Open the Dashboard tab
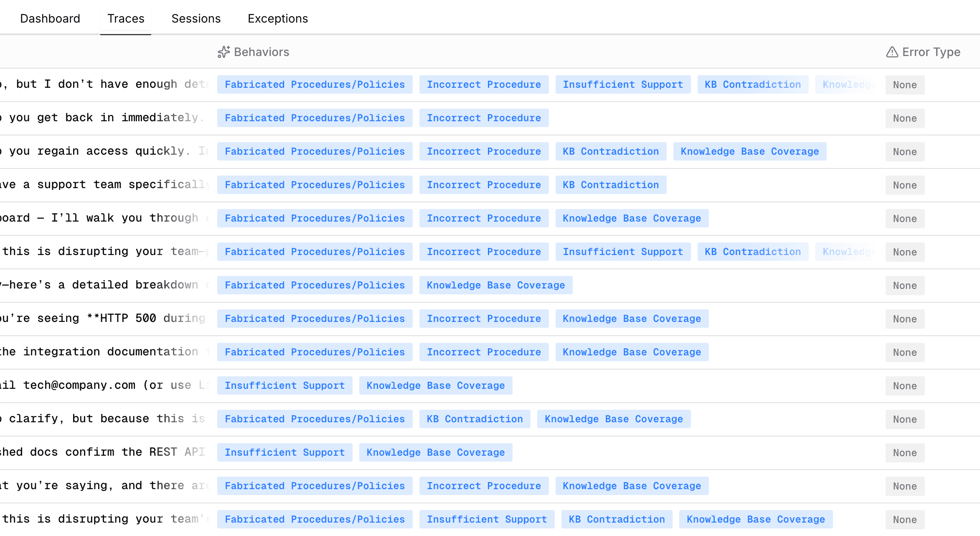Screen dimensions: 980x536 click(50, 18)
